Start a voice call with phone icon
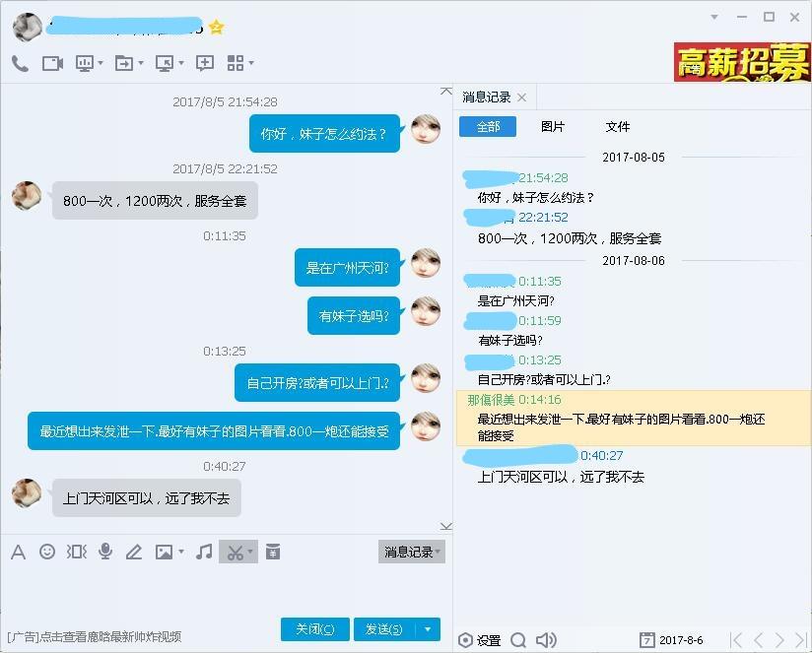The height and width of the screenshot is (653, 812). pyautogui.click(x=20, y=64)
